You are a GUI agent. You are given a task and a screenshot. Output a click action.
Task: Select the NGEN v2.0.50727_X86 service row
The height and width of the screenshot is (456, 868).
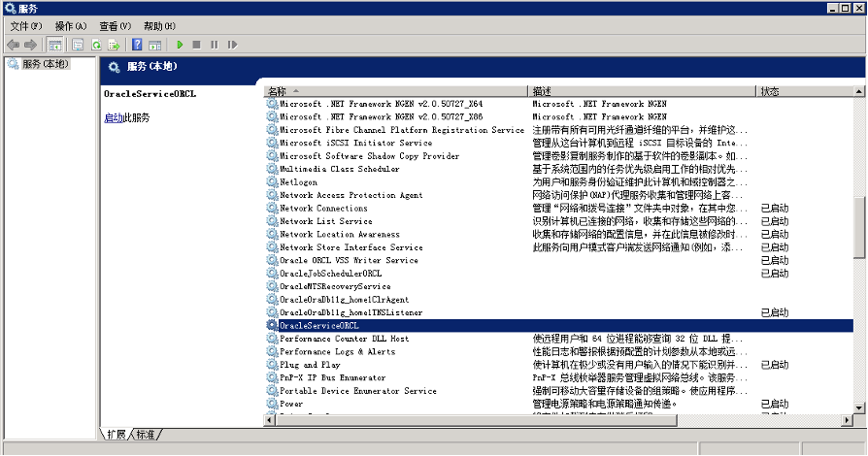[559, 117]
